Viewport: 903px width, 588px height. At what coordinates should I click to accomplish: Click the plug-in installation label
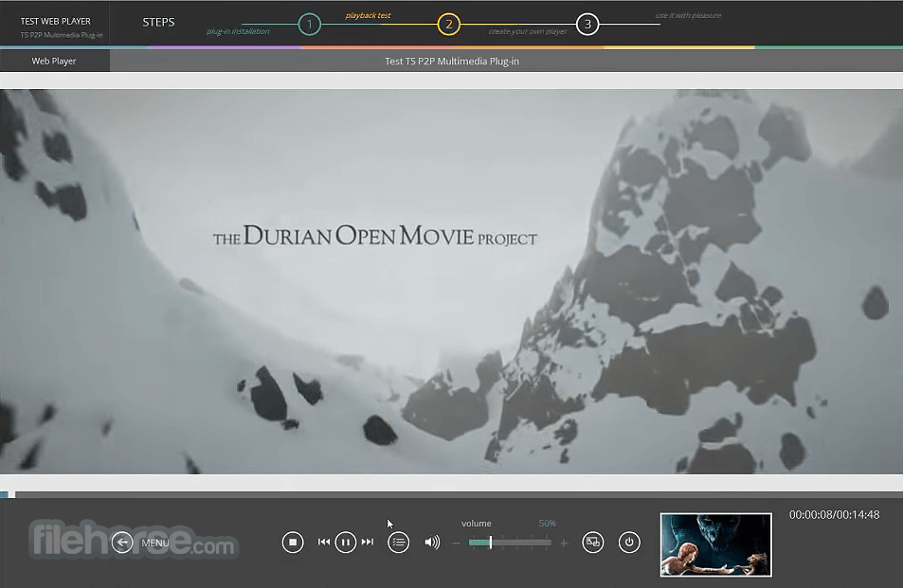238,31
